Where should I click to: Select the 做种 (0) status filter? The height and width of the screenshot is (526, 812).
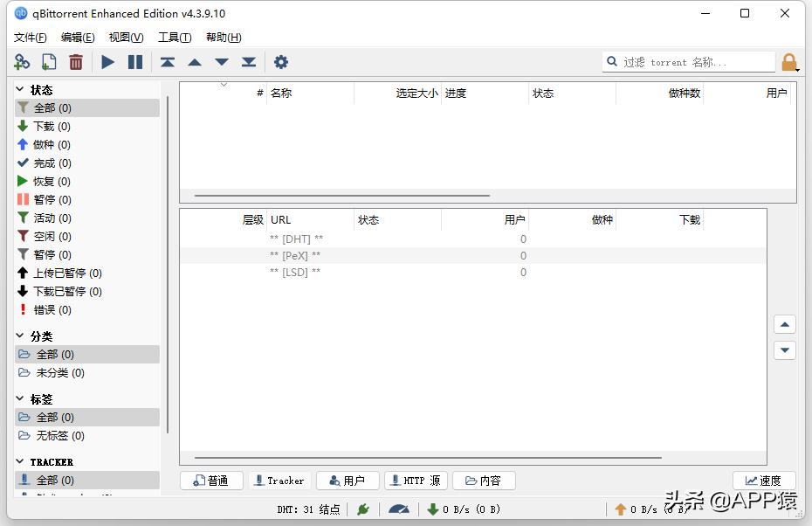87,144
